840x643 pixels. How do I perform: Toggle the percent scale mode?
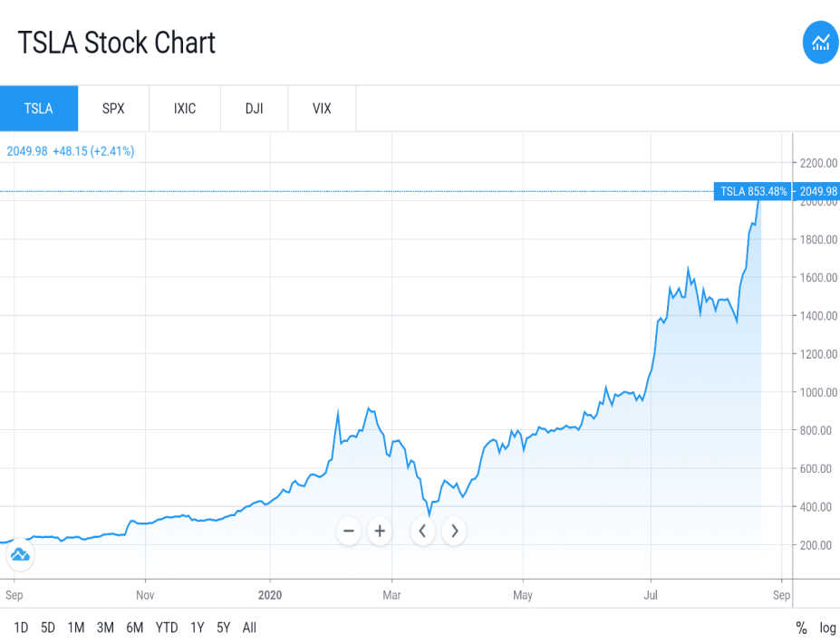pyautogui.click(x=801, y=628)
